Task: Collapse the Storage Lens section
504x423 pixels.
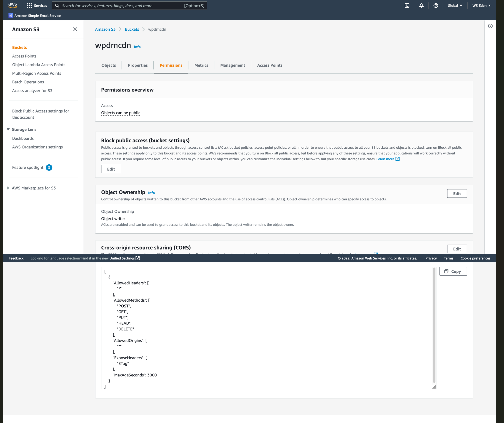Action: [8, 129]
